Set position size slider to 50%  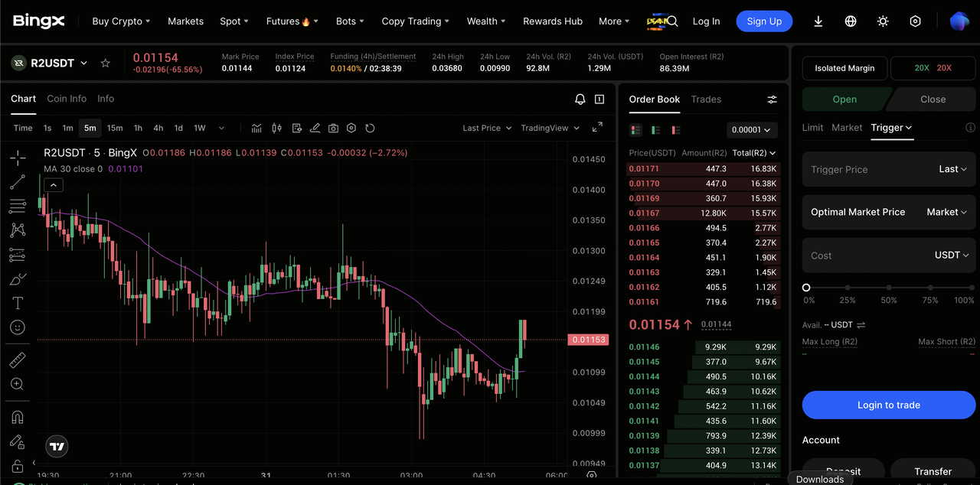[x=889, y=288]
